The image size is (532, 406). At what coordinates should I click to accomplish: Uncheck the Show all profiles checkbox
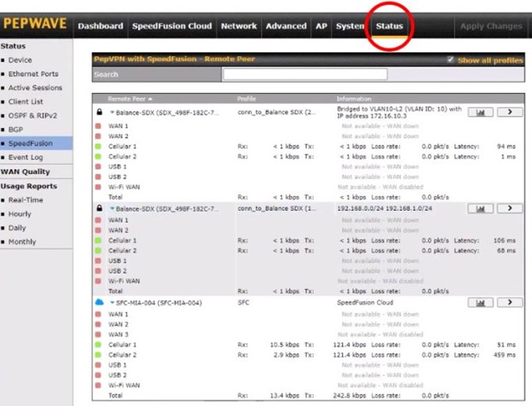(x=451, y=61)
